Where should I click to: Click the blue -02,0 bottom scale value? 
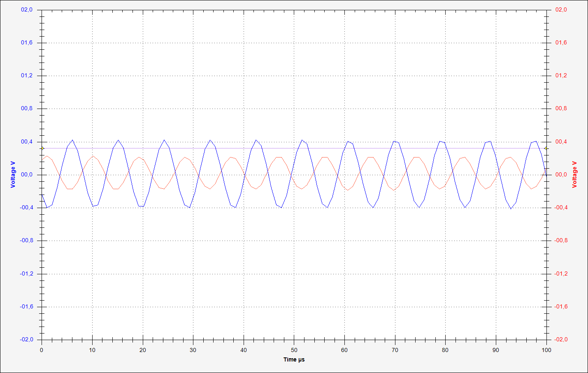26,340
